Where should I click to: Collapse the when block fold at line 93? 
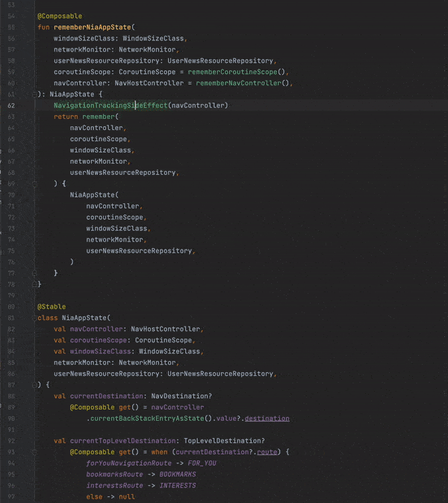tap(34, 452)
